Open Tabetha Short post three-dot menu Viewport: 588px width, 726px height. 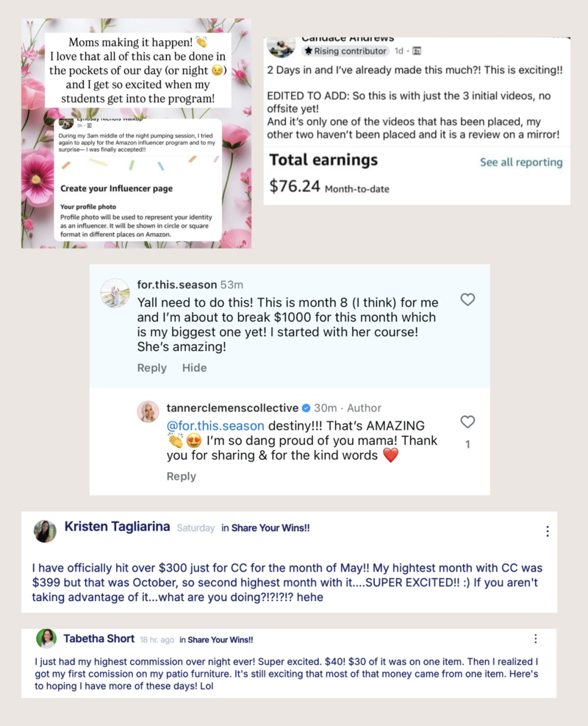pyautogui.click(x=536, y=639)
